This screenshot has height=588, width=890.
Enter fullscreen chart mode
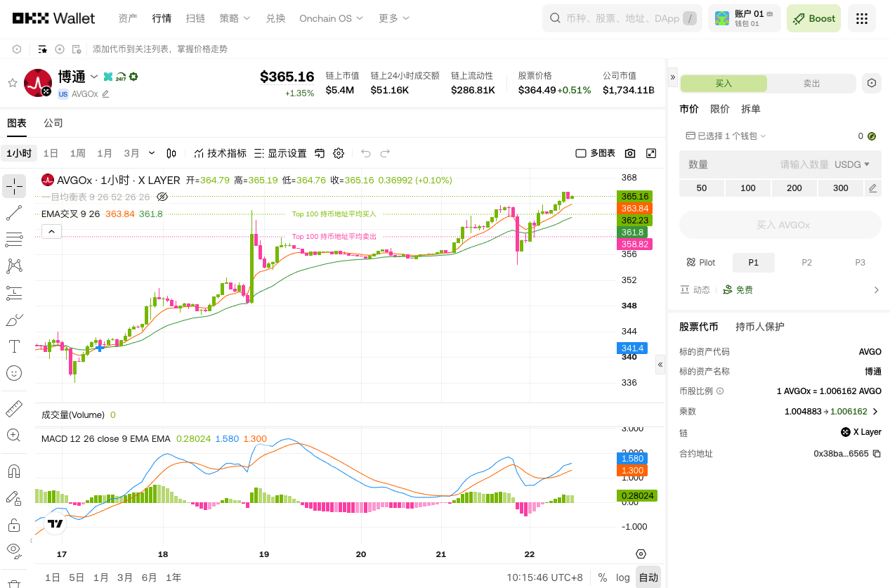(651, 153)
